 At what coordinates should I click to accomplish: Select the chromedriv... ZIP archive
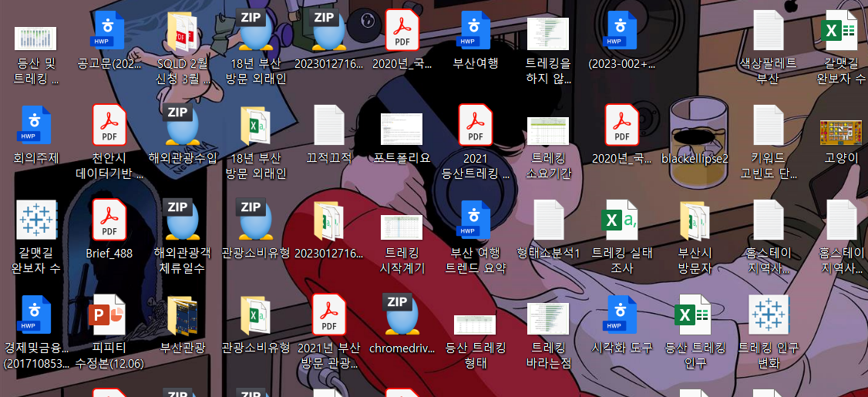coord(402,315)
